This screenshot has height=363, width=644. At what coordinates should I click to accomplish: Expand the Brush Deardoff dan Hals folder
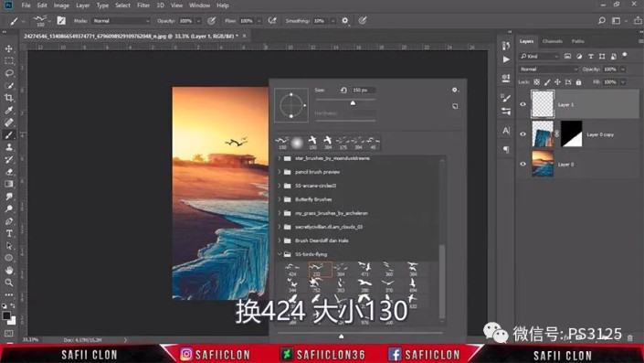point(280,240)
